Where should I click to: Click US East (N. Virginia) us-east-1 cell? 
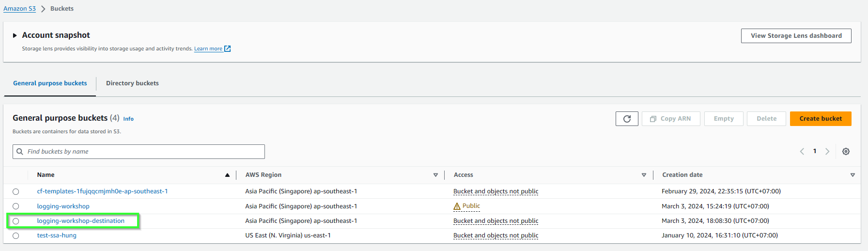(288, 235)
